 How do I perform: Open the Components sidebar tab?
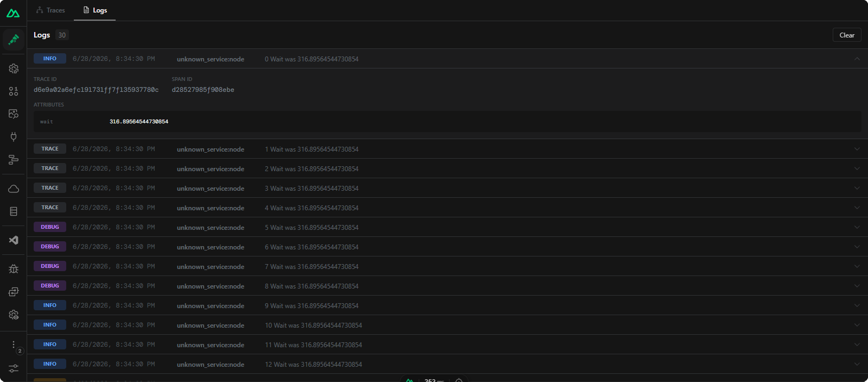coord(14,91)
